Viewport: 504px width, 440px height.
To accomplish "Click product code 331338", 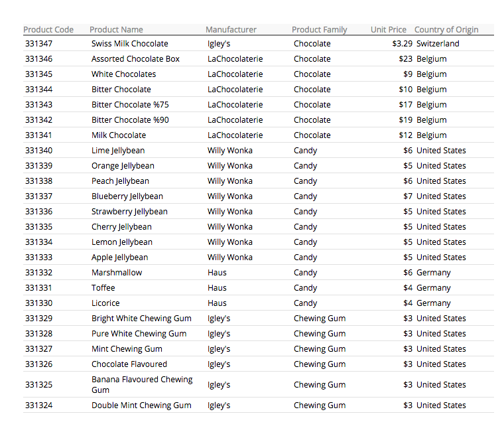I will pyautogui.click(x=39, y=181).
